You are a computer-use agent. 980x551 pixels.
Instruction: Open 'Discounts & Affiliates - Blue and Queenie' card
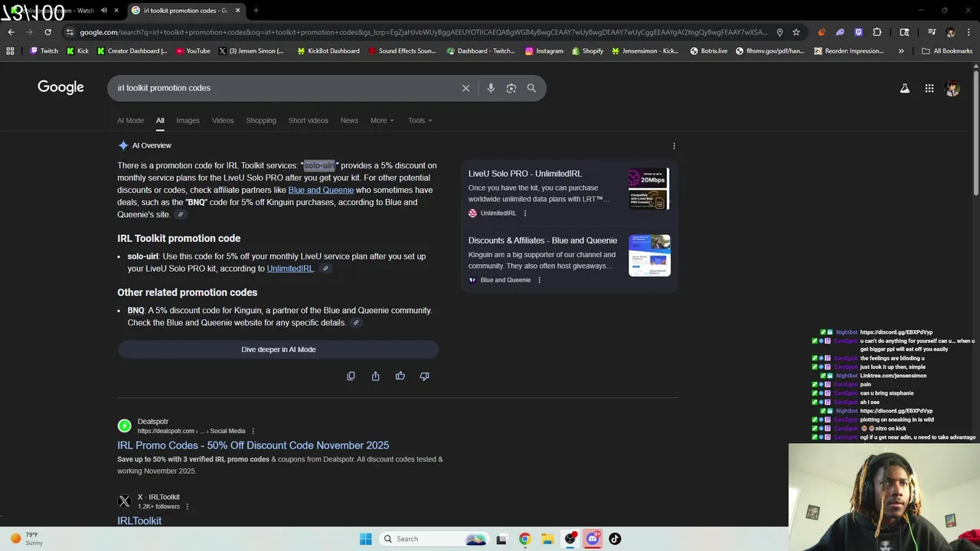click(543, 240)
